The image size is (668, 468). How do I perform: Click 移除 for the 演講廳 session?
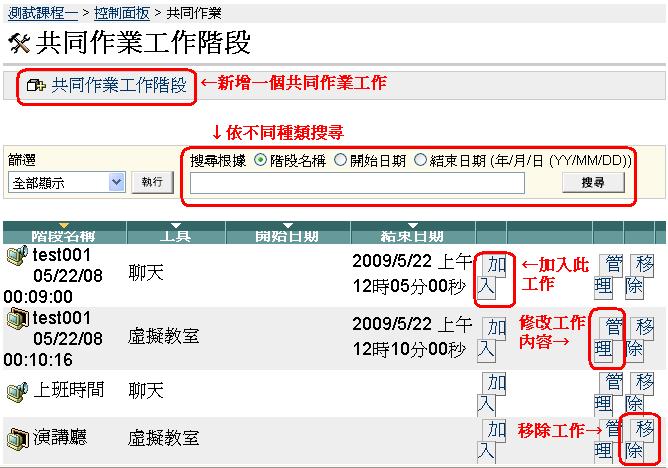coord(640,440)
